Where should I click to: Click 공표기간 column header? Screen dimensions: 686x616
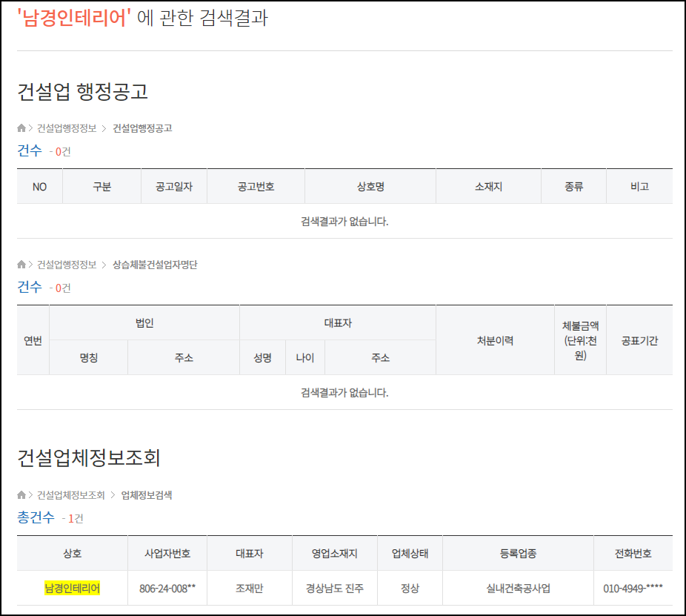(639, 340)
